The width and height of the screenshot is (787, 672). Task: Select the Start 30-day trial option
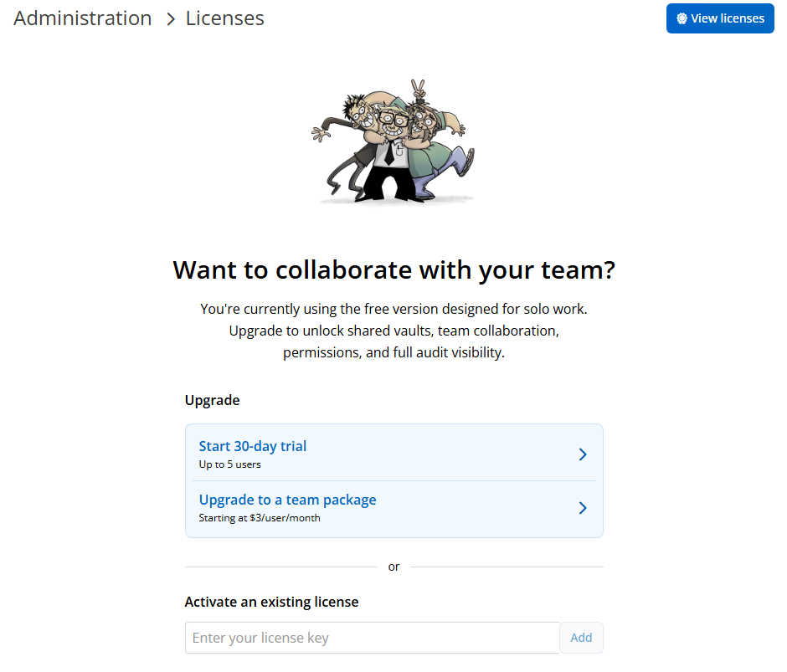coord(253,446)
